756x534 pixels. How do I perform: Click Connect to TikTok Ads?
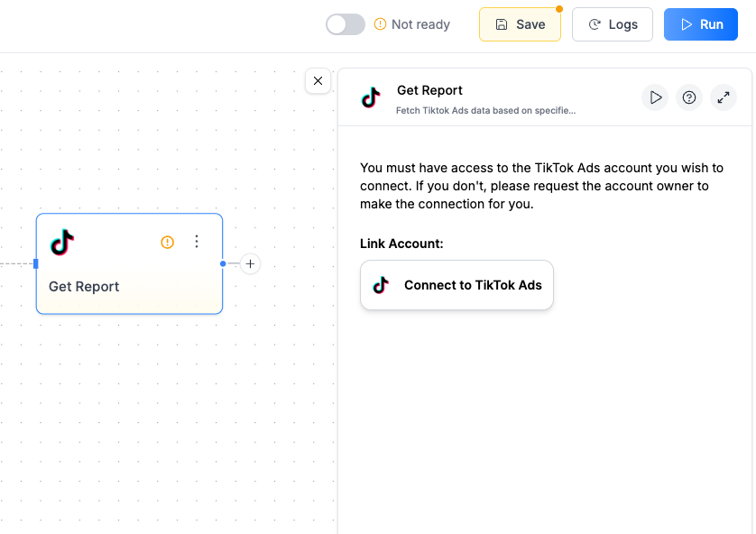pyautogui.click(x=456, y=285)
